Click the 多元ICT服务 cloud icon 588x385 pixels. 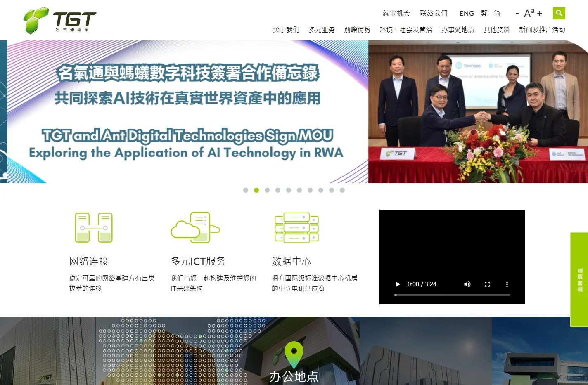coord(195,227)
